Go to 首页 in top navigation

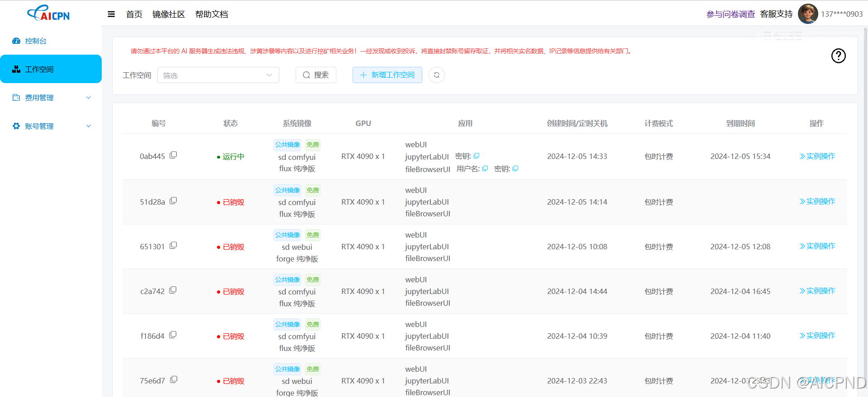[134, 14]
